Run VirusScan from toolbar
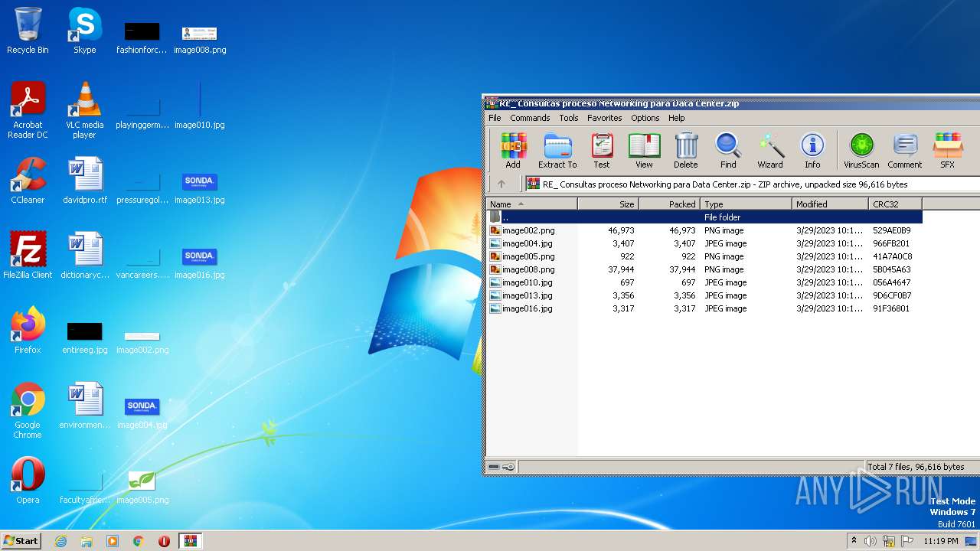Screen dimensions: 980x551 click(861, 150)
